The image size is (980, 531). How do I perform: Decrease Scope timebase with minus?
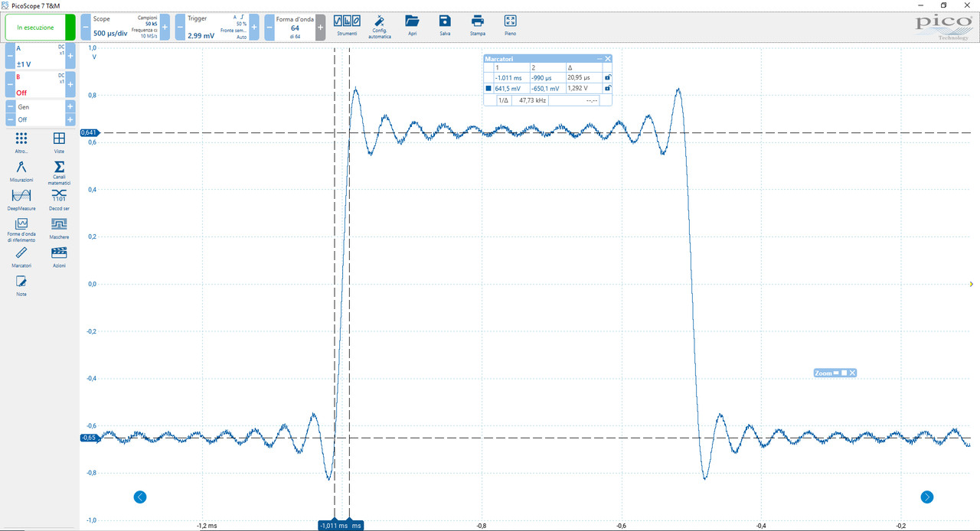coord(85,27)
